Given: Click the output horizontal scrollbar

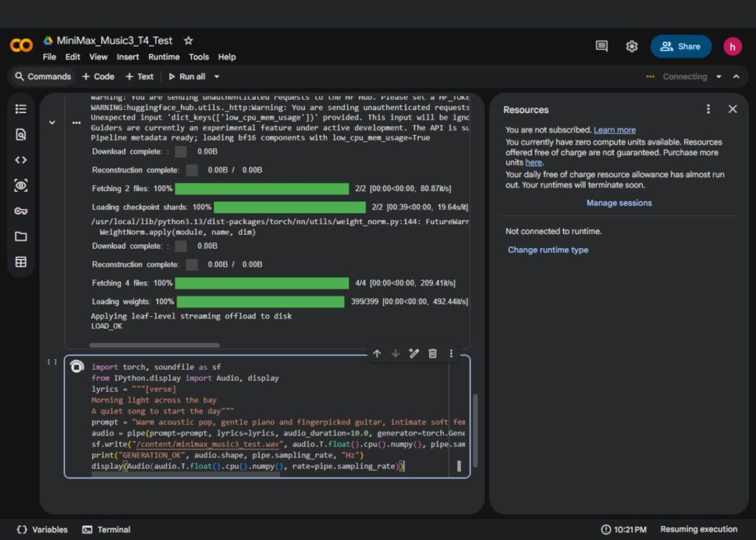Looking at the screenshot, I should click(154, 345).
